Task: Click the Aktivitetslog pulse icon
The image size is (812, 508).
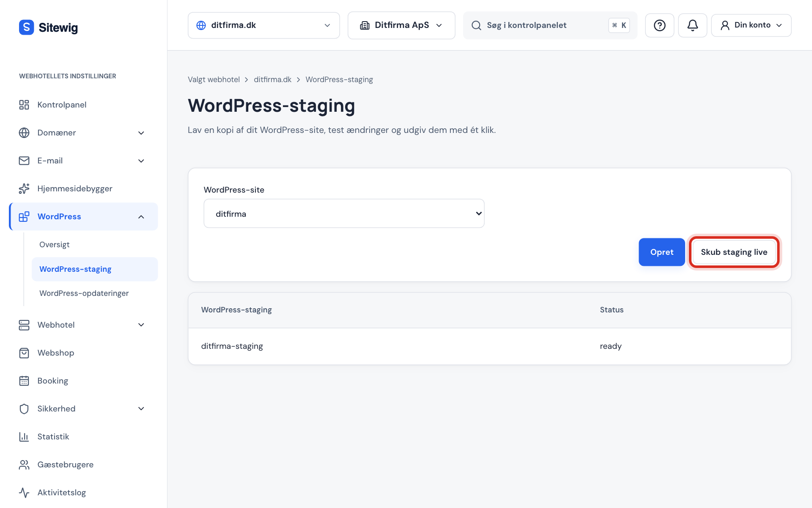Action: coord(24,492)
